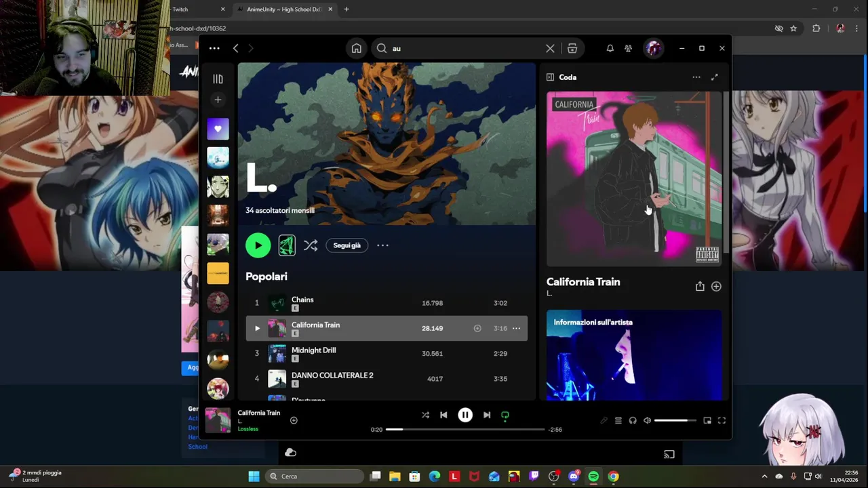The image size is (868, 488).
Task: Go back in Spotify navigation
Action: pos(235,48)
